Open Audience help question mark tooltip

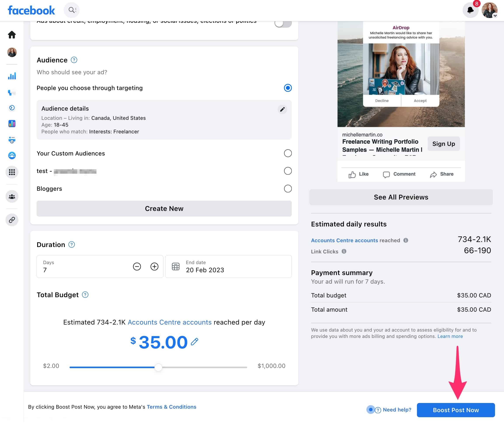pyautogui.click(x=73, y=59)
